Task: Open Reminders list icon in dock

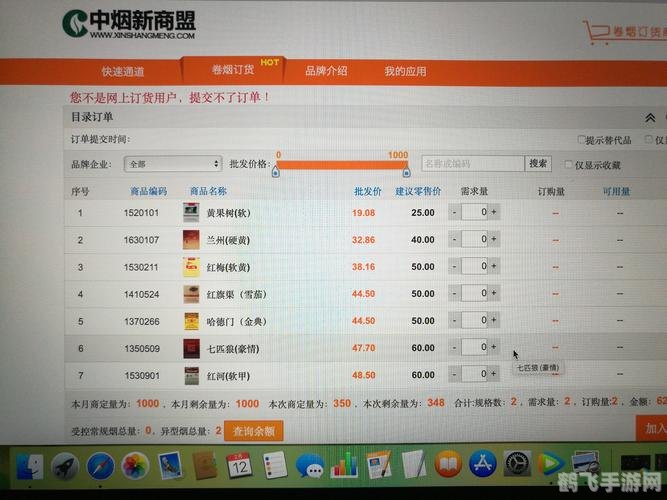Action: (274, 465)
